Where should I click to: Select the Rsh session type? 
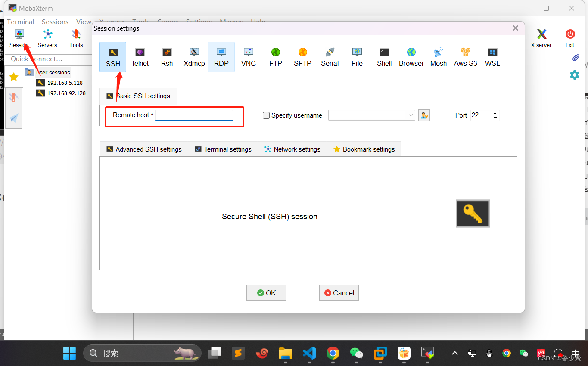(167, 57)
